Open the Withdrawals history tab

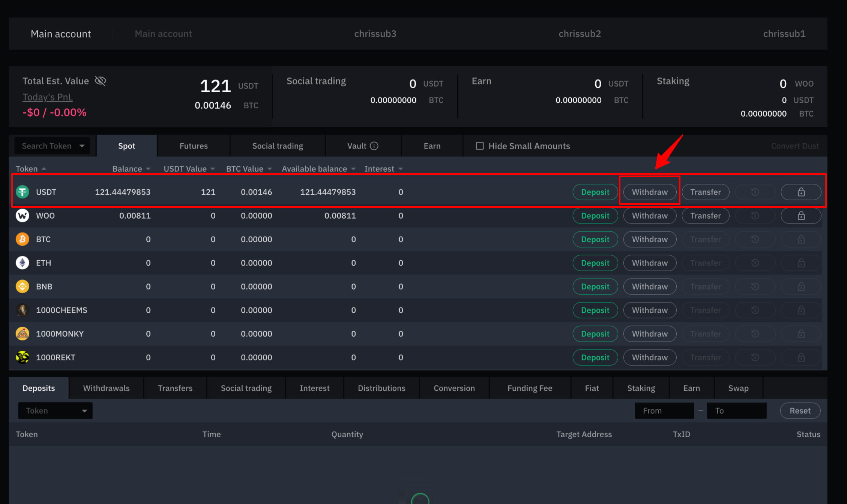click(106, 388)
